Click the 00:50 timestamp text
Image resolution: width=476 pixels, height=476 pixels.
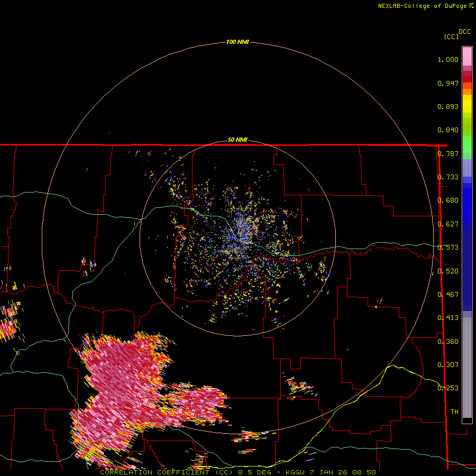[364, 472]
